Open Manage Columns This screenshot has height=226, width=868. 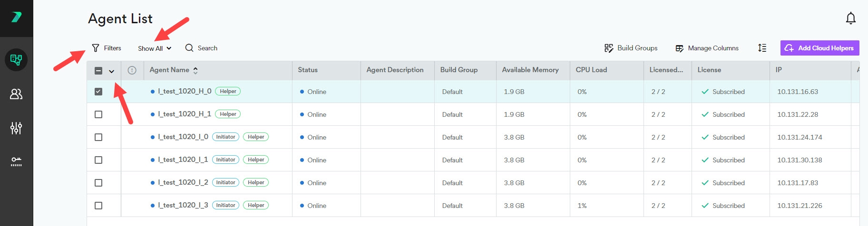[x=707, y=48]
